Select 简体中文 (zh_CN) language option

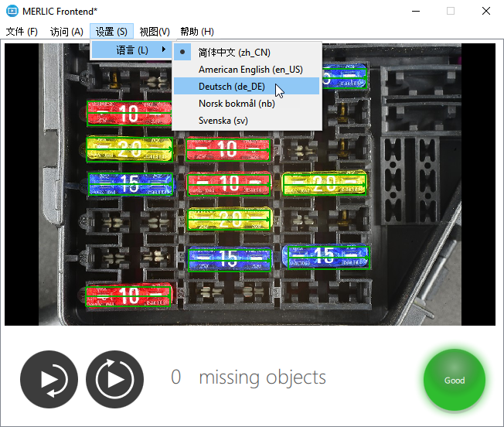pyautogui.click(x=234, y=52)
